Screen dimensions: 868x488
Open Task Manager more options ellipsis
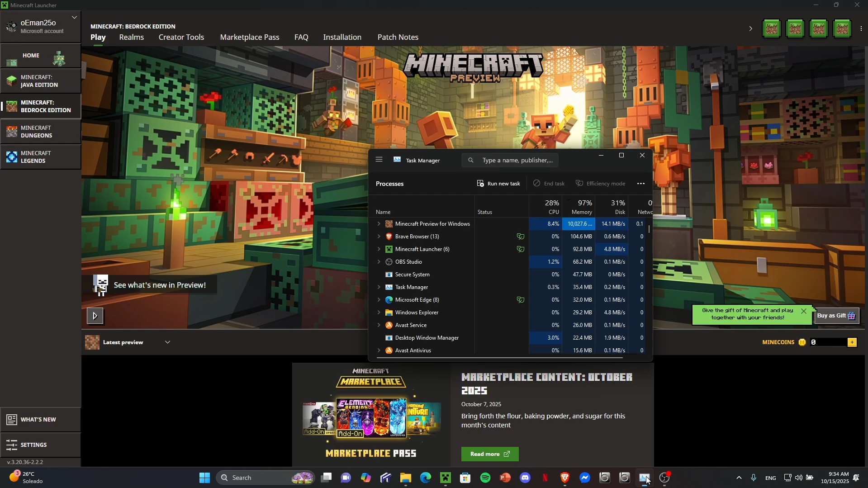(640, 184)
